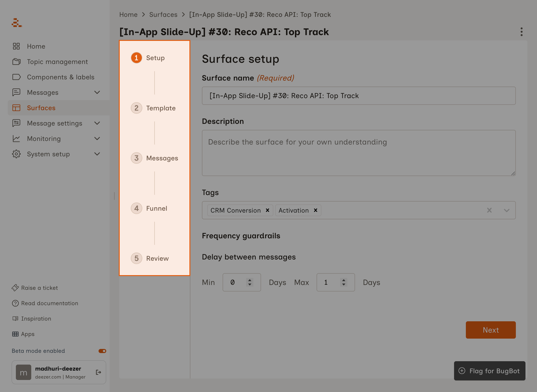Click the Next button

pos(491,330)
